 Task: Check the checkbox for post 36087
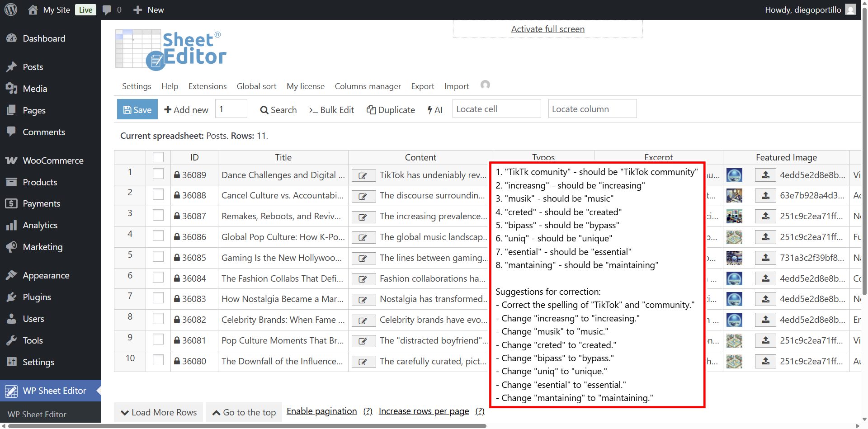(158, 215)
